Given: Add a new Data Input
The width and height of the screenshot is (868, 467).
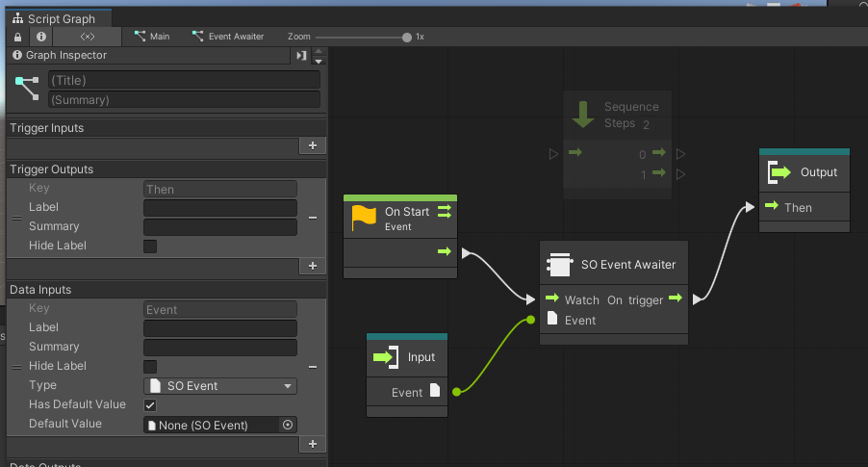Looking at the screenshot, I should 312,444.
